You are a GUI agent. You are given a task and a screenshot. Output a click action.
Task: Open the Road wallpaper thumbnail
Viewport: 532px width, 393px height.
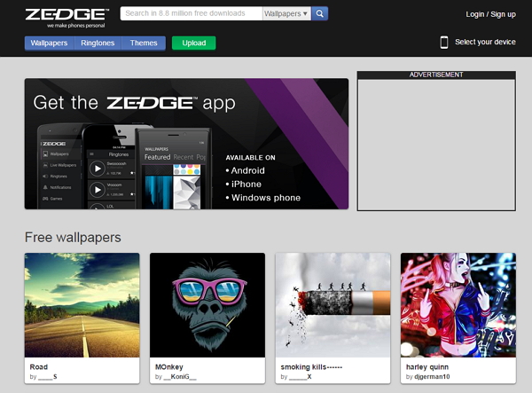tap(82, 304)
